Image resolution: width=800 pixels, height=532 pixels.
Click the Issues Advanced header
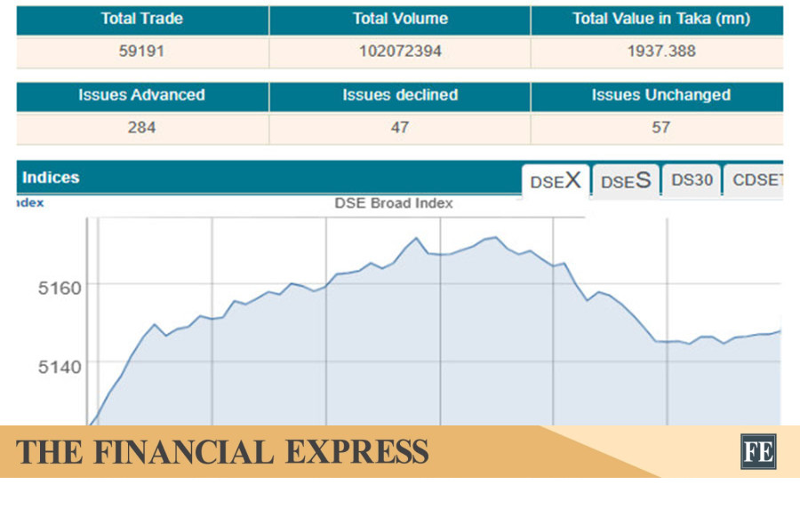(x=141, y=95)
